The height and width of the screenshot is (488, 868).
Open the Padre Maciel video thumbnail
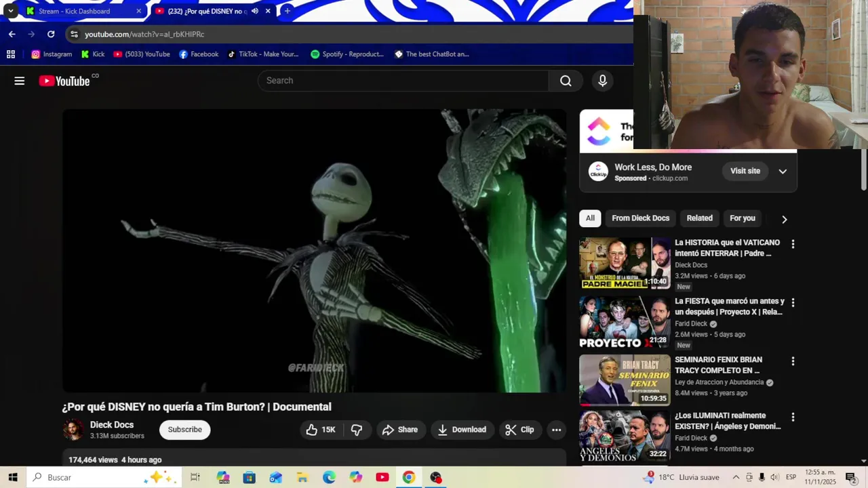pos(625,263)
